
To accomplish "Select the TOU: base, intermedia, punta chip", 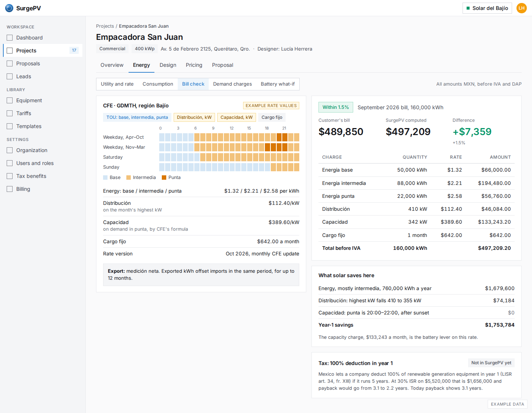I will (x=137, y=117).
